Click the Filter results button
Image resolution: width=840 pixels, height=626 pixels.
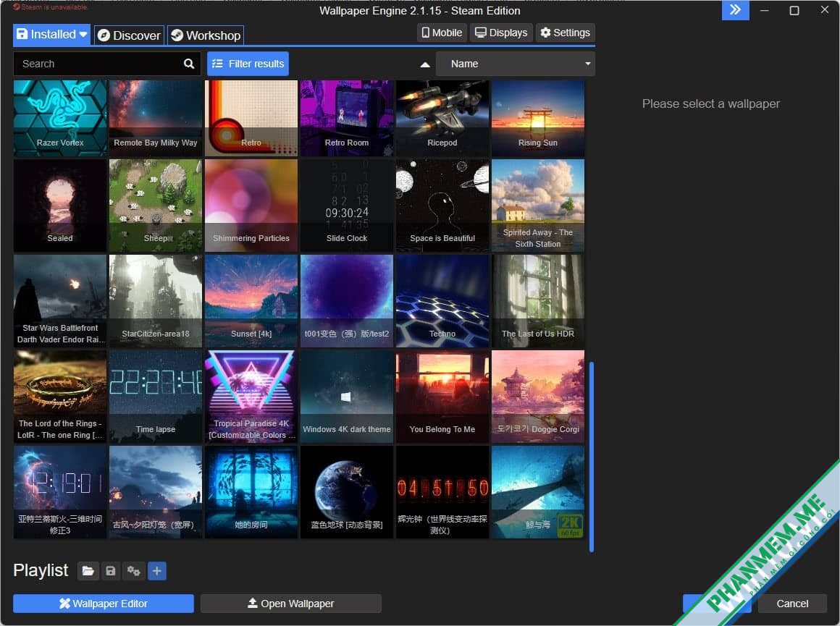click(x=248, y=64)
